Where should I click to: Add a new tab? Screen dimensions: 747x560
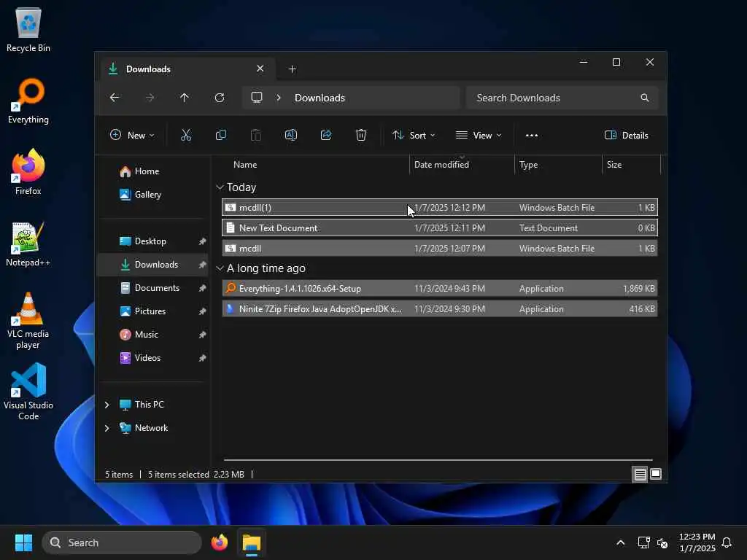292,69
